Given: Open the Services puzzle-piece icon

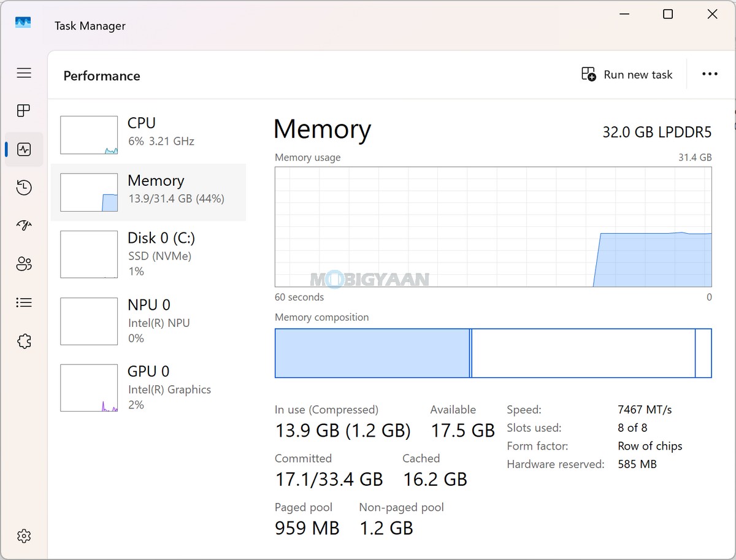Looking at the screenshot, I should tap(24, 341).
